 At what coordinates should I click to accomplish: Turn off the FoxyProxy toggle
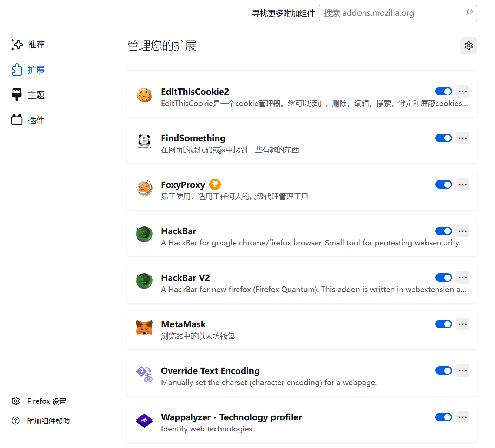(x=444, y=185)
